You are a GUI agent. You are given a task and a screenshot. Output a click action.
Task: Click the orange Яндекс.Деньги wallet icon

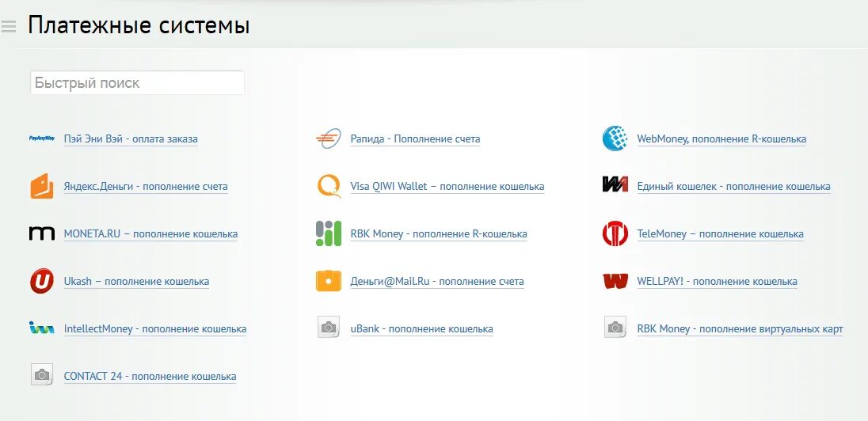pyautogui.click(x=41, y=187)
